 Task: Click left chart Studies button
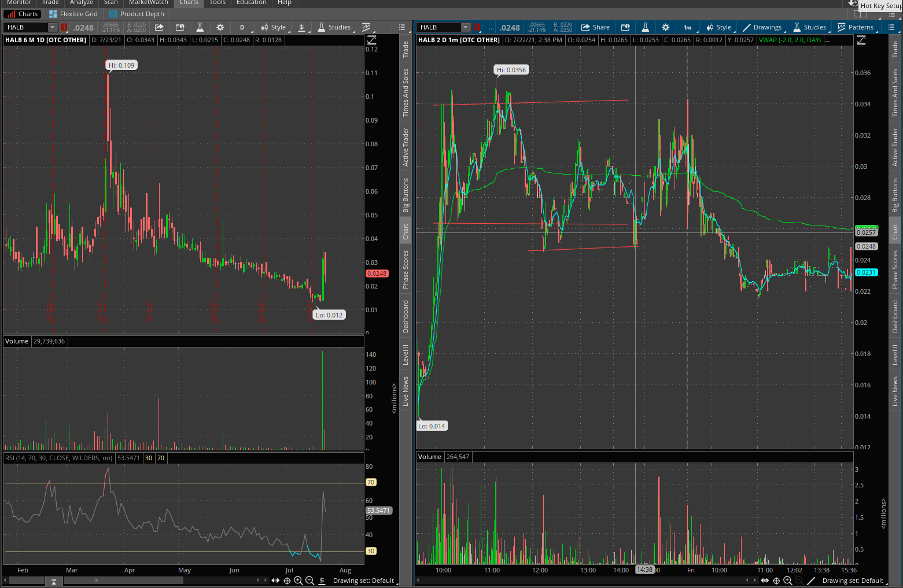[x=334, y=27]
